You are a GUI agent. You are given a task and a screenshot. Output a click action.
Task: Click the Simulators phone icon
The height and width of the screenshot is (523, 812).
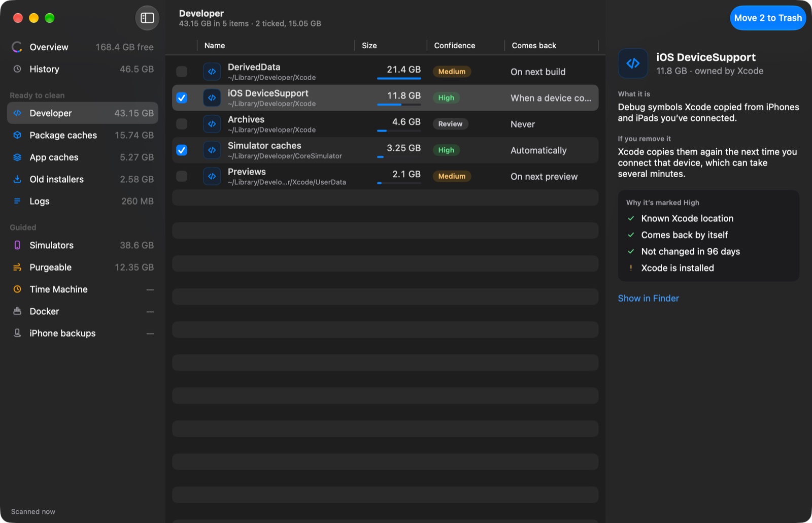pyautogui.click(x=17, y=245)
